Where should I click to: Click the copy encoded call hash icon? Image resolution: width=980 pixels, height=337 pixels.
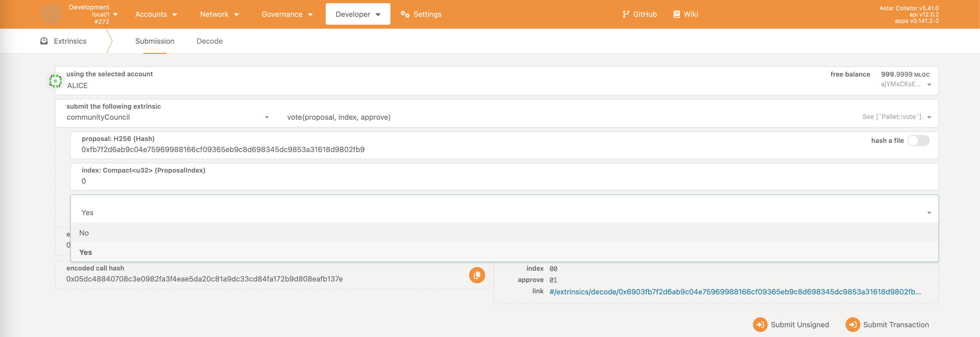coord(477,276)
